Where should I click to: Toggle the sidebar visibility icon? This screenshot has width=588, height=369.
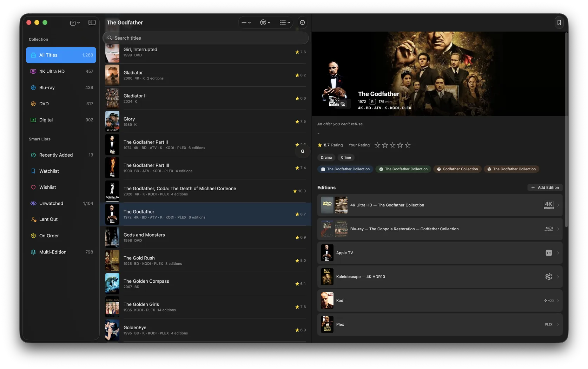tap(92, 22)
